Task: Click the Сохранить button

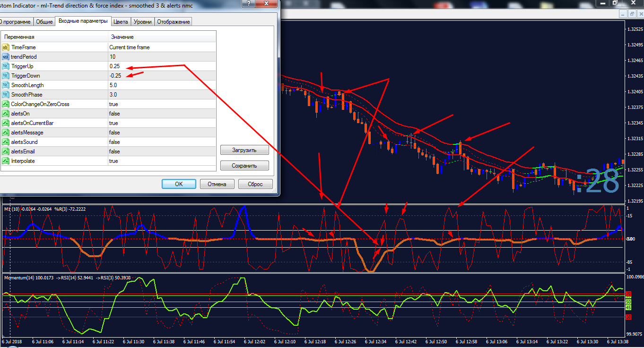Action: coord(244,166)
